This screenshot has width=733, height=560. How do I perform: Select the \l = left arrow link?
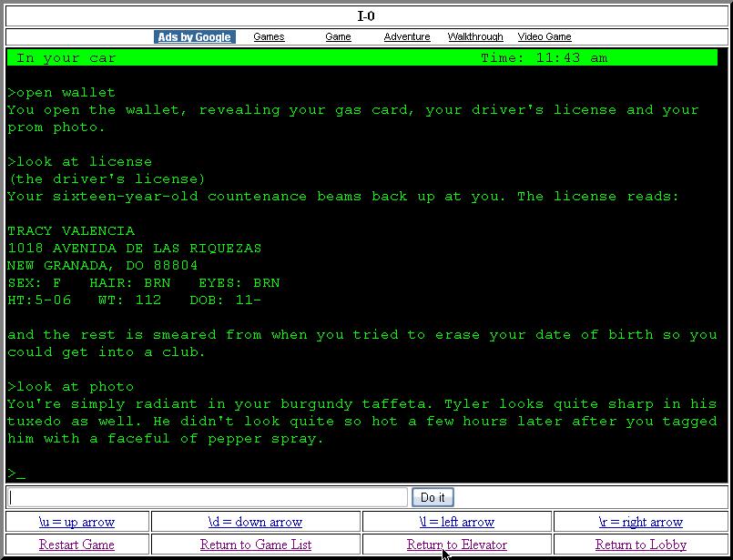(x=456, y=522)
